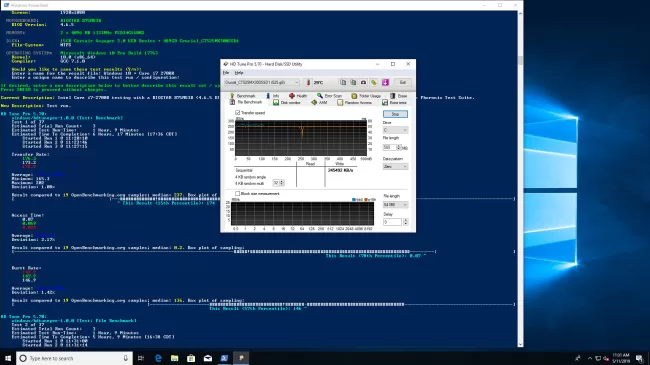Click the Type here to search box

(x=75, y=358)
